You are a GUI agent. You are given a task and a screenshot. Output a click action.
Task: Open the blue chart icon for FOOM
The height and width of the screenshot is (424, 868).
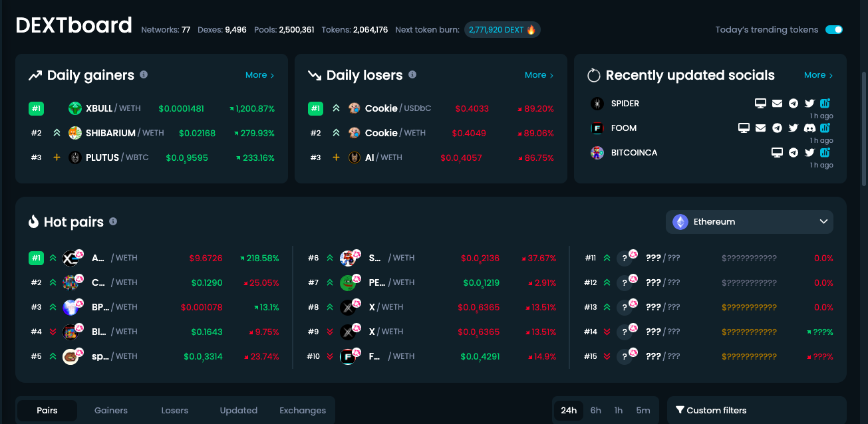pos(825,128)
